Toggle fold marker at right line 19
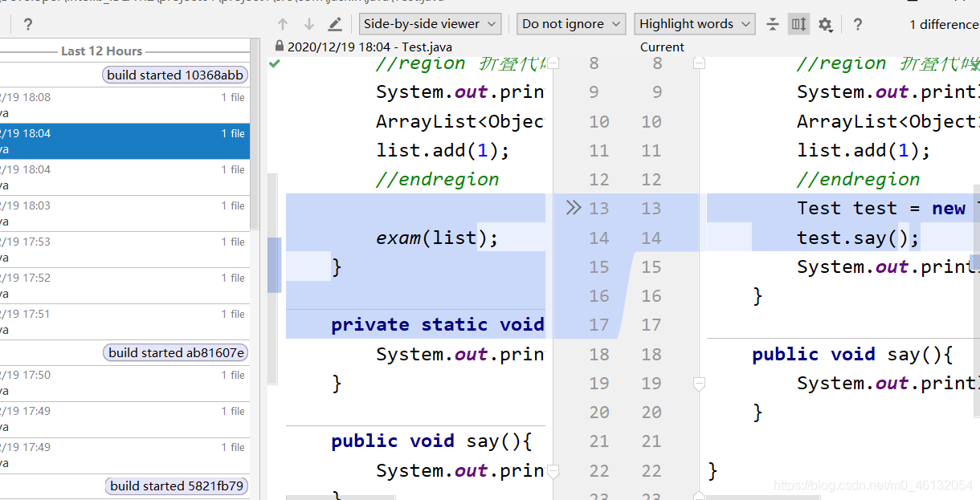980x500 pixels. coord(699,385)
